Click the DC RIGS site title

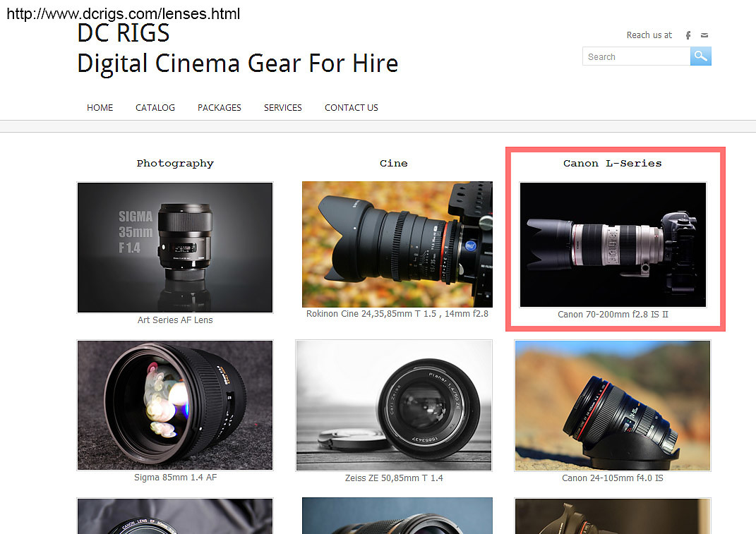[x=124, y=33]
